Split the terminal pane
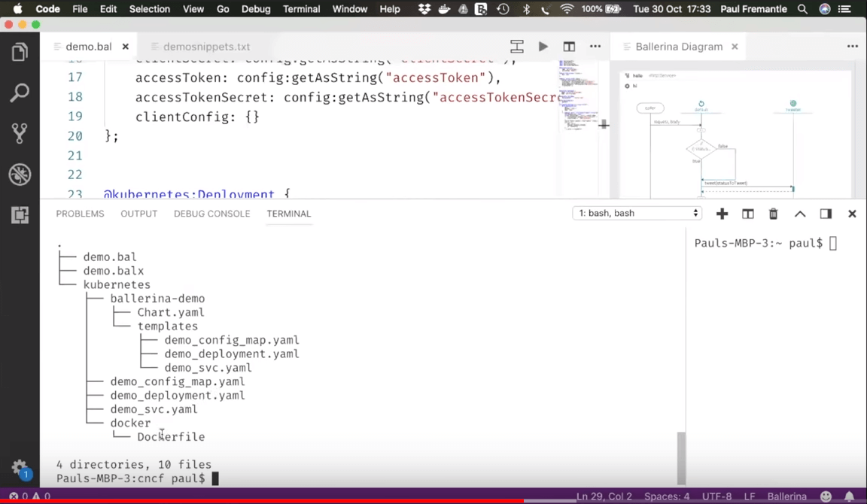Screen dimensions: 867x504 pos(747,214)
